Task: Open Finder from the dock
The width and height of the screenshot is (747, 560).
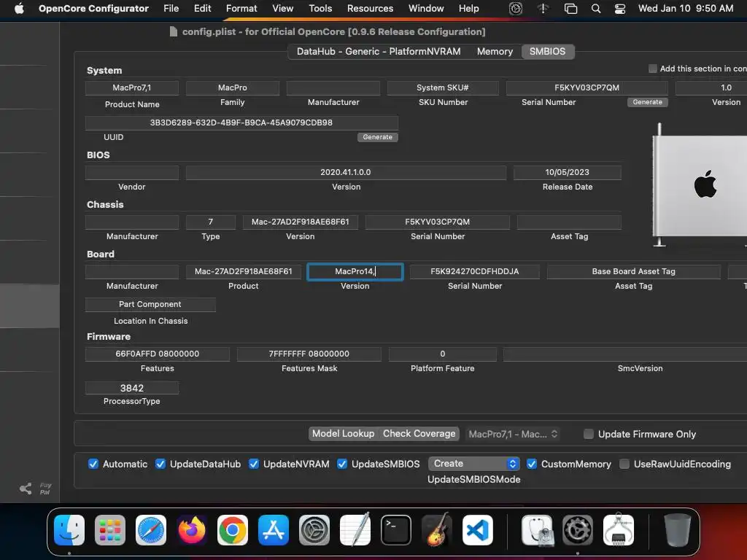Action: coord(69,530)
